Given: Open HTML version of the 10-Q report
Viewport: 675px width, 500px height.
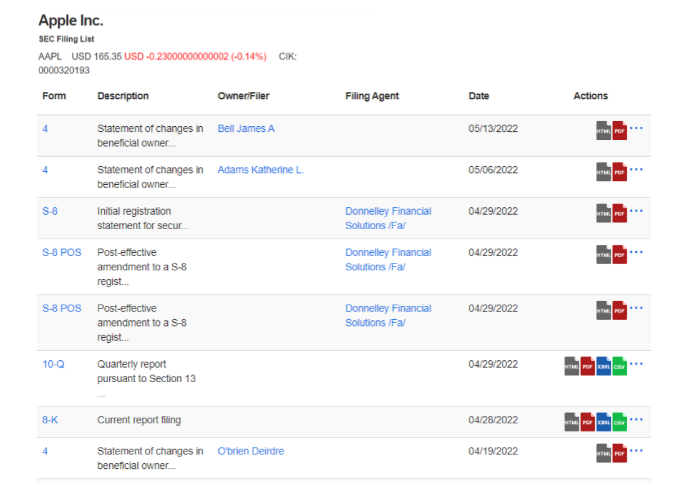Looking at the screenshot, I should 571,366.
